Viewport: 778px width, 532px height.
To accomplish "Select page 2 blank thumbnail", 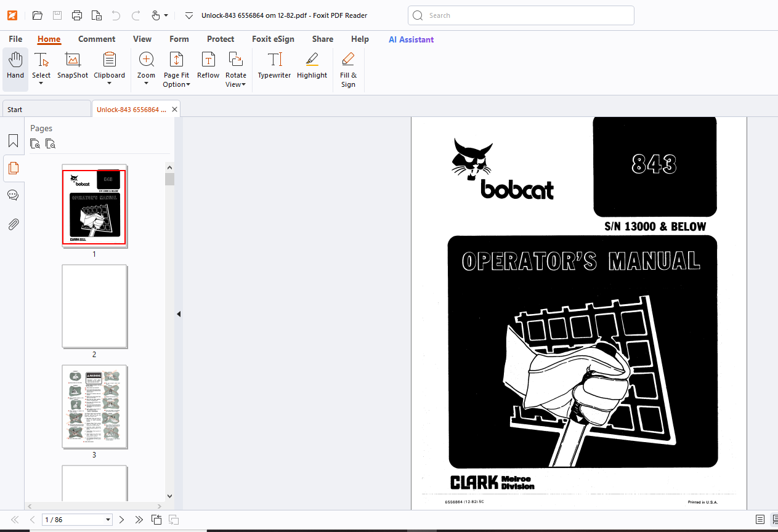I will click(94, 307).
